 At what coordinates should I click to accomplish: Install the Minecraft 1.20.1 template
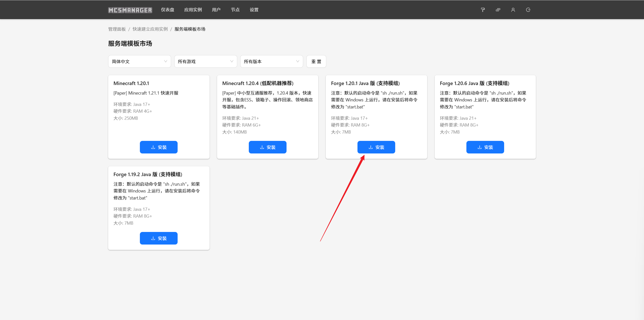coord(159,147)
